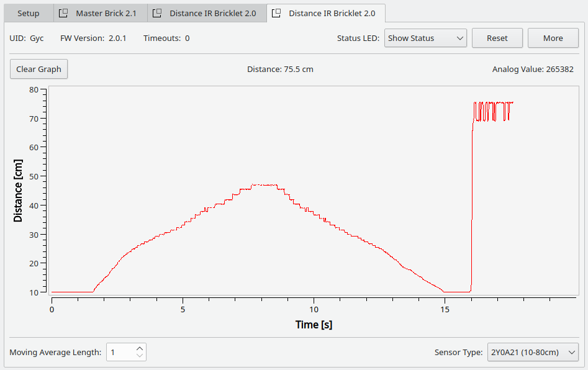Click the undock icon on Master Brick 2.1 tab

[63, 13]
